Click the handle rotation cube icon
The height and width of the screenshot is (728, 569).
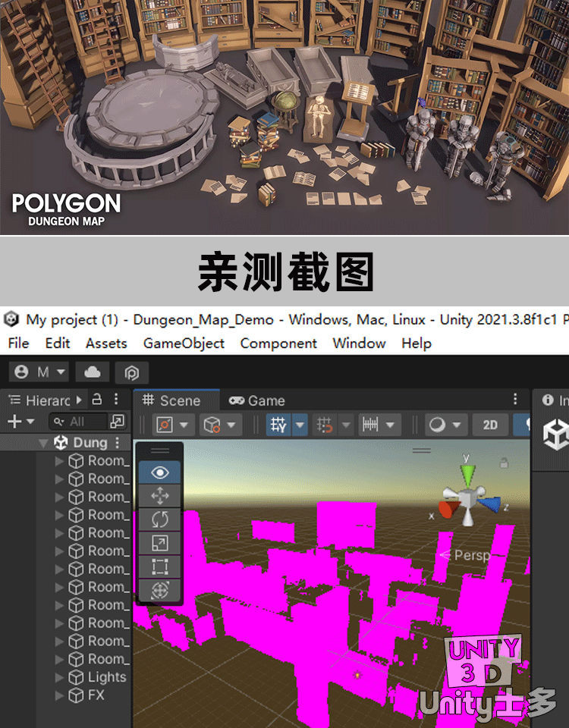coord(212,425)
